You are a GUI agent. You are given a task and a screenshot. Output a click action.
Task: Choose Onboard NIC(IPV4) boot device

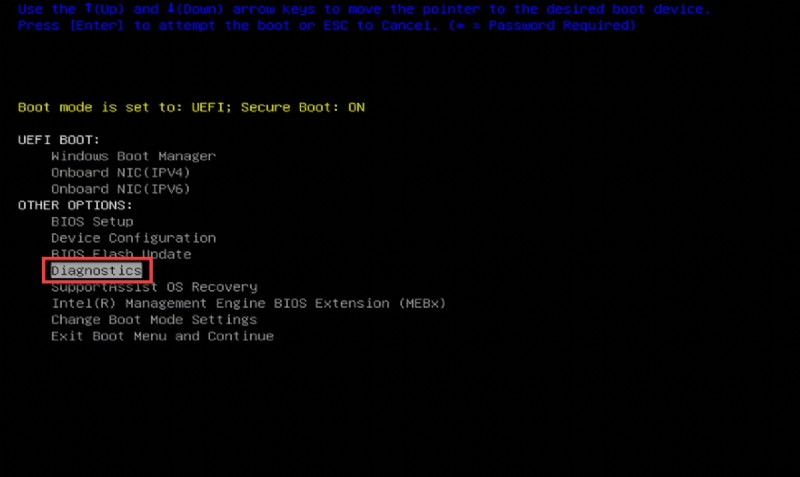(x=120, y=172)
